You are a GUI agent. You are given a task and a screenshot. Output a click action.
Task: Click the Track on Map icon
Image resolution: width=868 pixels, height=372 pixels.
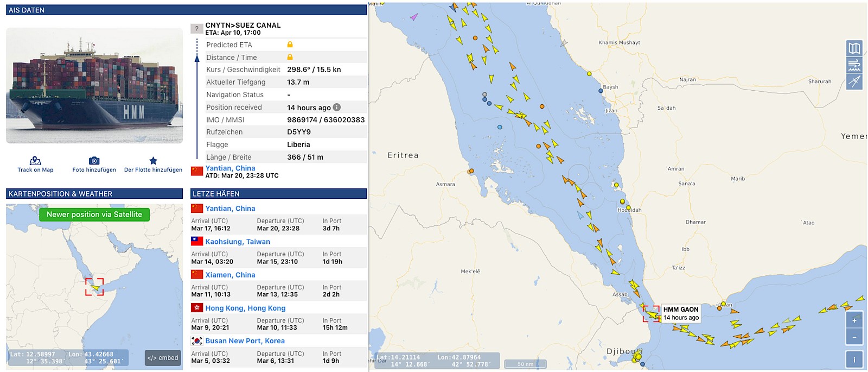[x=35, y=161]
